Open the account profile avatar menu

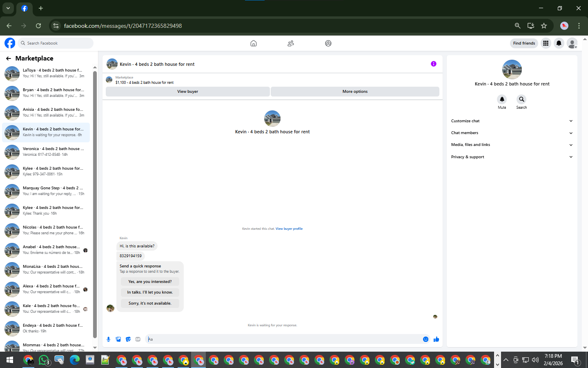(572, 43)
